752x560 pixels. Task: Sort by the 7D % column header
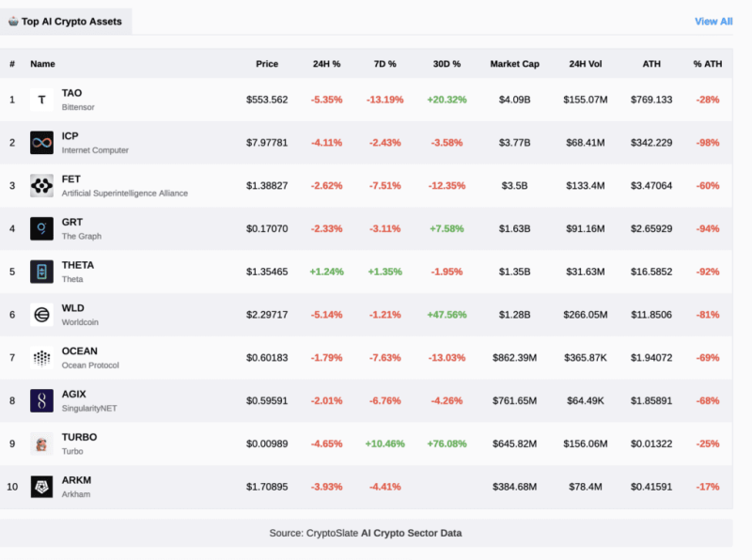point(385,64)
